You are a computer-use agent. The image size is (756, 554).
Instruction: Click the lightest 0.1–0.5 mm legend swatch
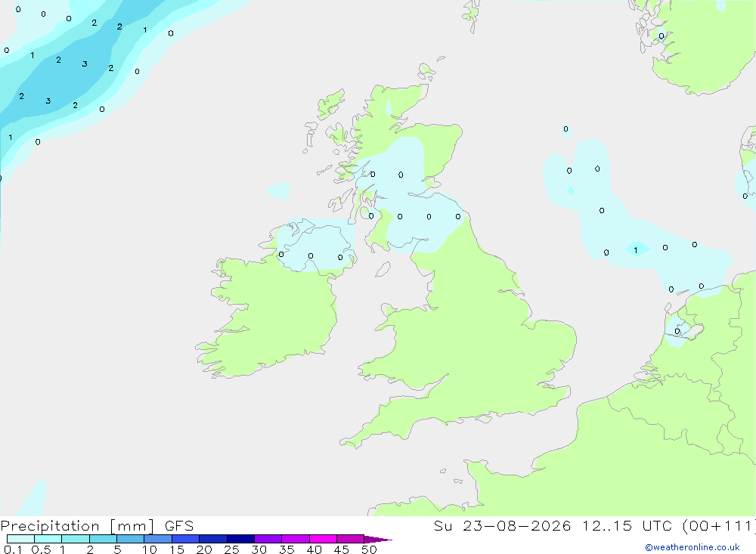pos(20,539)
